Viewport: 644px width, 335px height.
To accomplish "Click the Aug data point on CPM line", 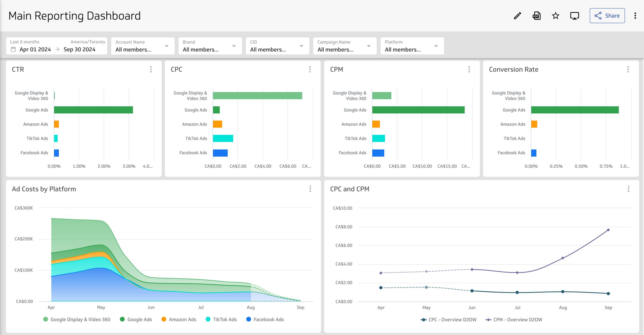I will point(562,258).
